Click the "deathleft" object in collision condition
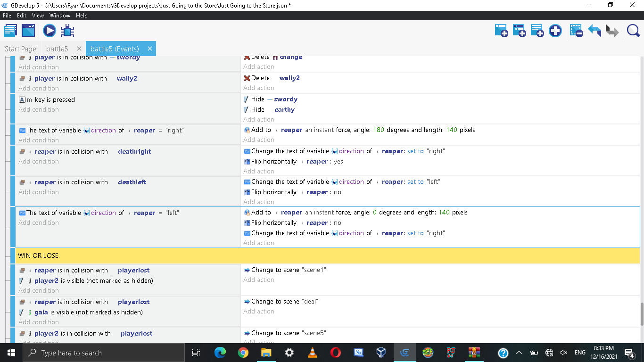Image resolution: width=644 pixels, height=362 pixels. [x=132, y=182]
